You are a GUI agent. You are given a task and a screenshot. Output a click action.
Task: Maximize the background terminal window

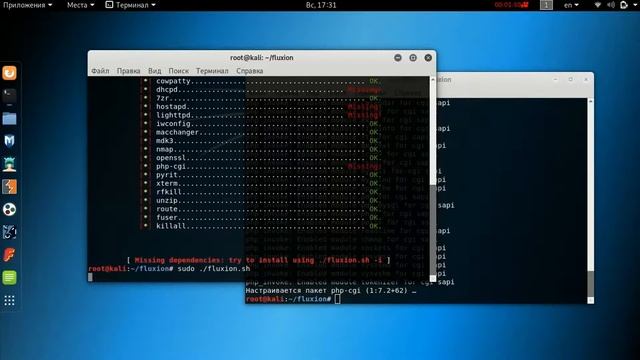click(571, 80)
